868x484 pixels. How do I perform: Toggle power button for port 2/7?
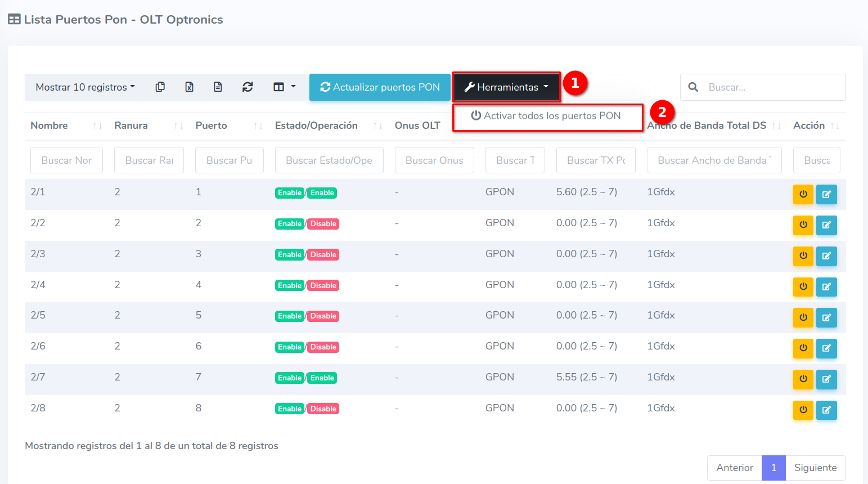pos(803,379)
